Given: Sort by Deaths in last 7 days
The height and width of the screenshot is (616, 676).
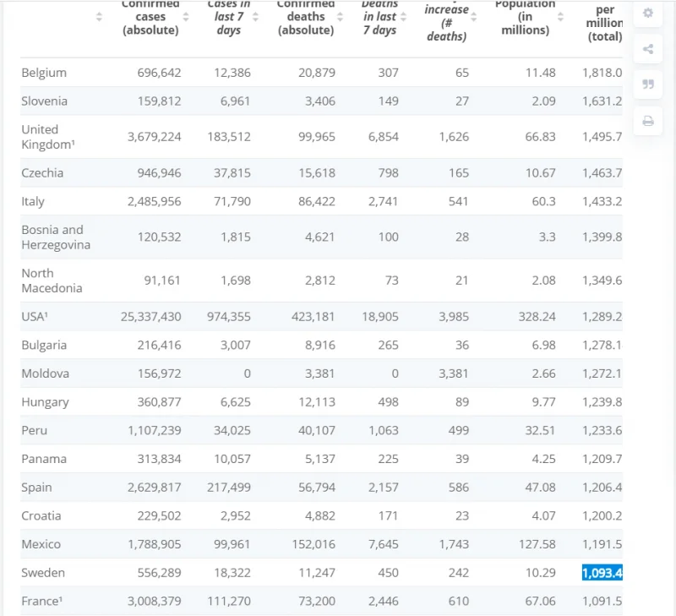Looking at the screenshot, I should tap(403, 17).
